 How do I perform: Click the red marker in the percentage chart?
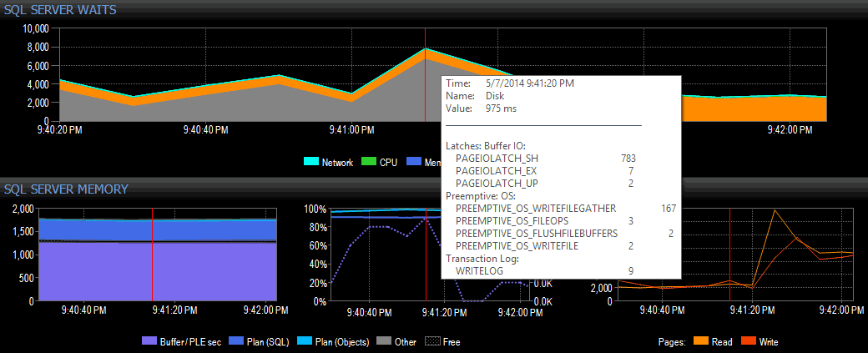pyautogui.click(x=426, y=255)
